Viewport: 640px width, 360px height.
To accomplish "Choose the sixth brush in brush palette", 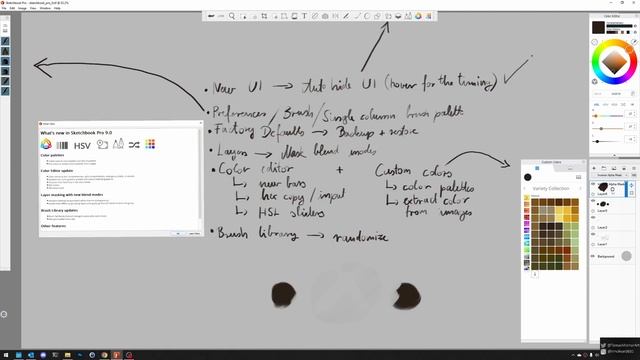I will click(x=5, y=91).
